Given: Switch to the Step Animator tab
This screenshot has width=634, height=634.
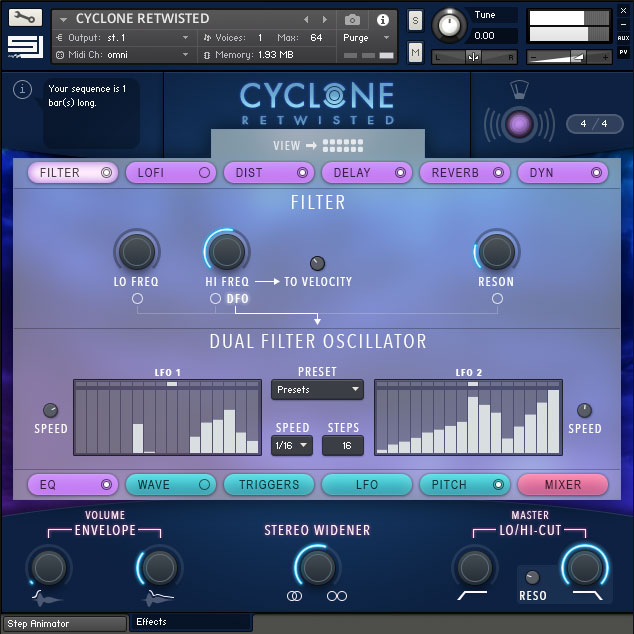Looking at the screenshot, I should click(x=64, y=624).
